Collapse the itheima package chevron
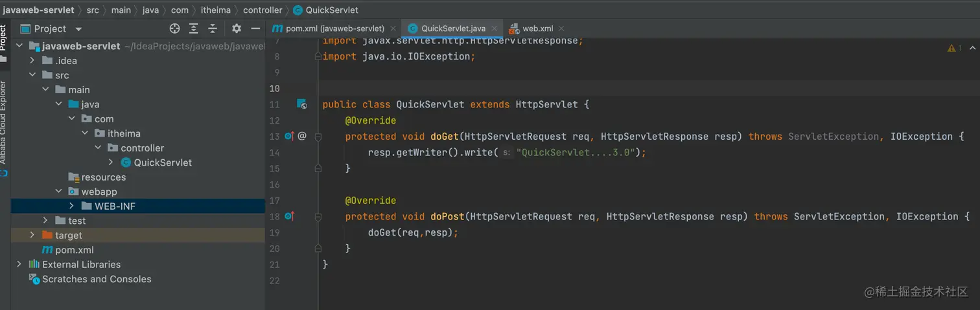 84,133
